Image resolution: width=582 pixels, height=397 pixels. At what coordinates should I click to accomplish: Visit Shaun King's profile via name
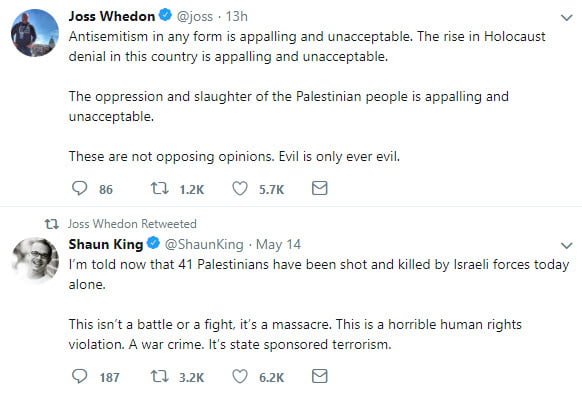pos(106,244)
